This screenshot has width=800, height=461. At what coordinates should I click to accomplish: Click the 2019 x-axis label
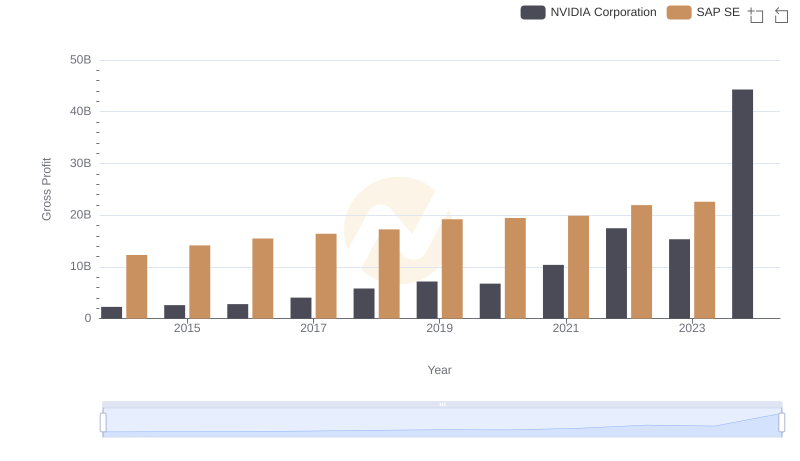tap(439, 328)
